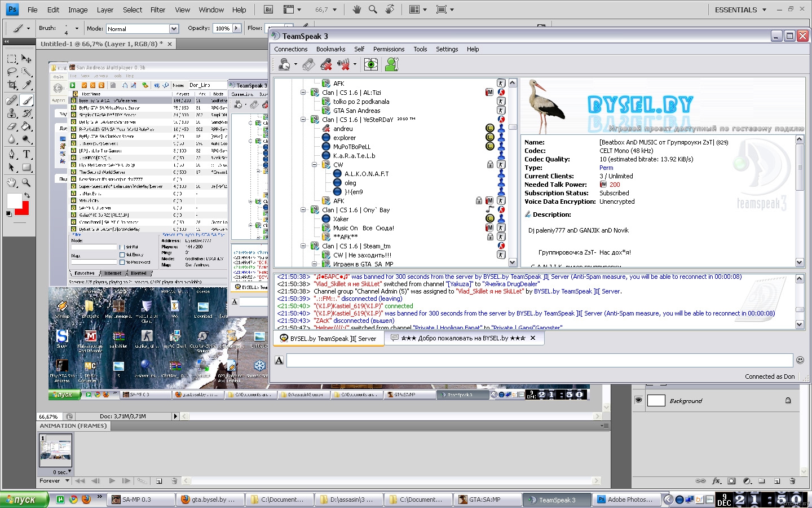Go to previous animation frame
This screenshot has width=812, height=508.
pos(95,481)
